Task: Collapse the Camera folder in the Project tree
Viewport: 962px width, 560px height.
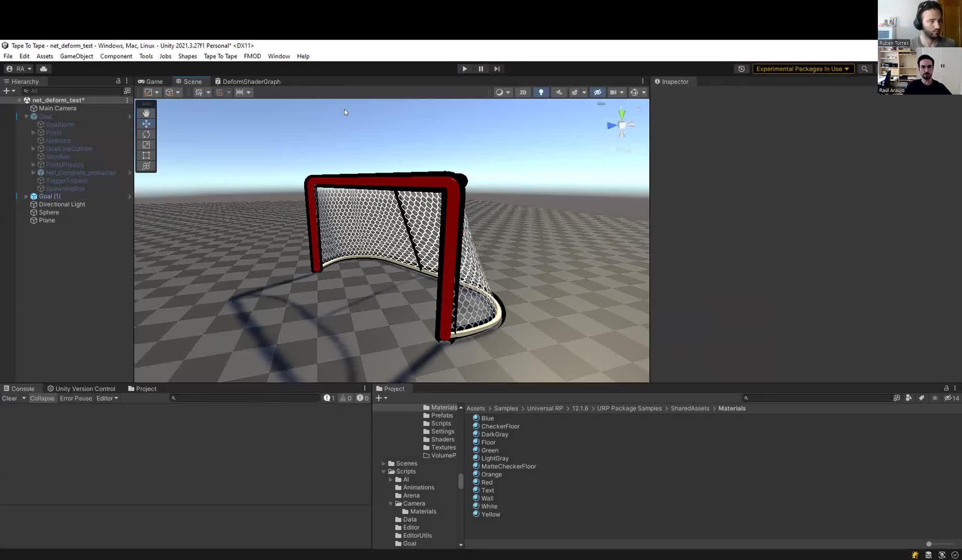Action: click(x=390, y=503)
